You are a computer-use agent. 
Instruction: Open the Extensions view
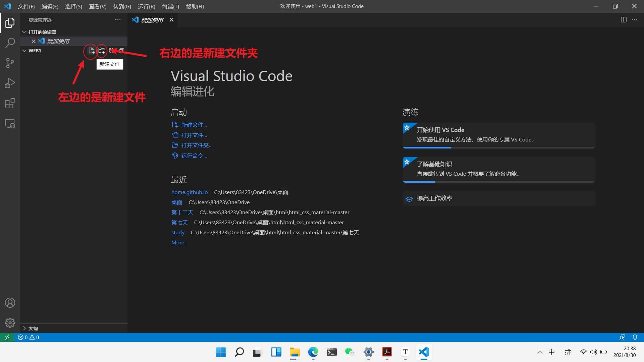click(x=10, y=103)
